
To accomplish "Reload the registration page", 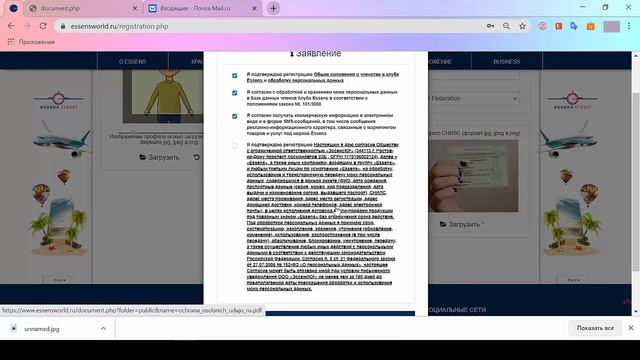I will click(43, 26).
